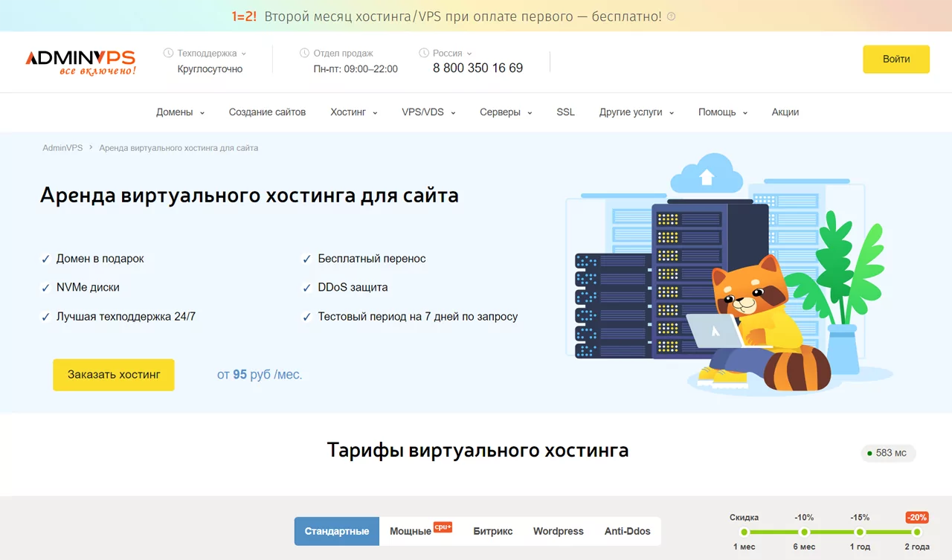The image size is (952, 560).
Task: Open the Акции menu item
Action: coord(785,112)
